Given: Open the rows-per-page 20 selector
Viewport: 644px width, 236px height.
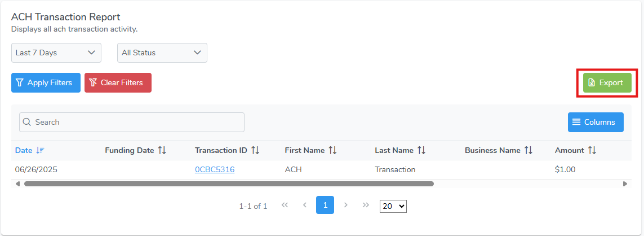Looking at the screenshot, I should pyautogui.click(x=393, y=206).
